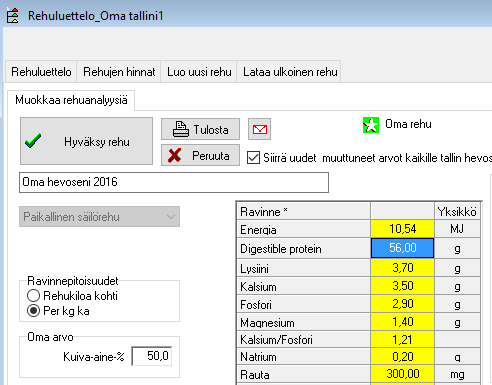This screenshot has width=492, height=385.
Task: Cancel with the Peruuta button
Action: pos(200,155)
